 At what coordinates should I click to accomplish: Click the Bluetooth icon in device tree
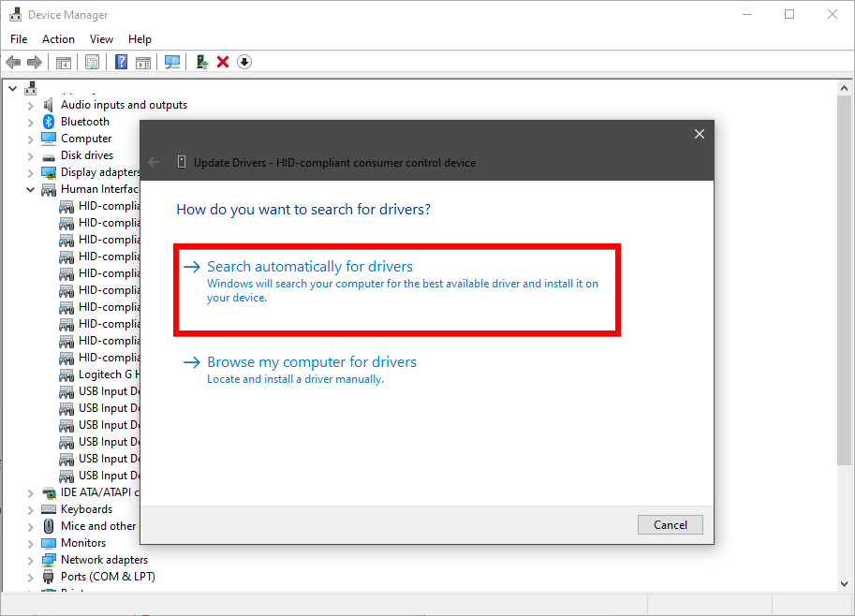(49, 122)
